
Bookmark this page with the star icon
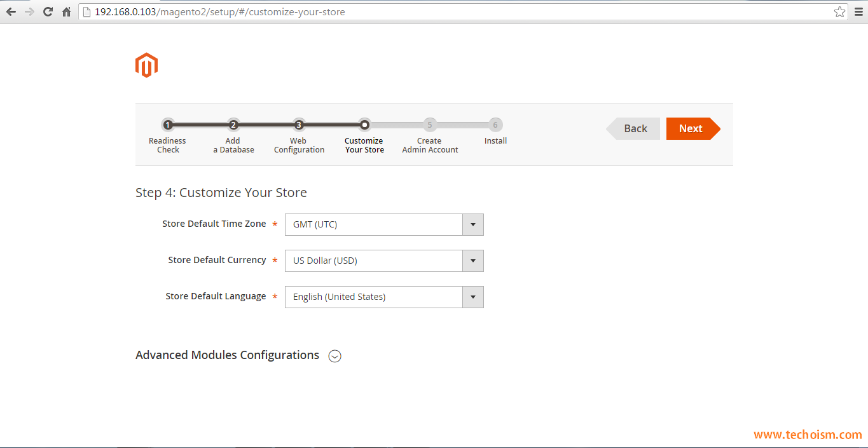839,11
